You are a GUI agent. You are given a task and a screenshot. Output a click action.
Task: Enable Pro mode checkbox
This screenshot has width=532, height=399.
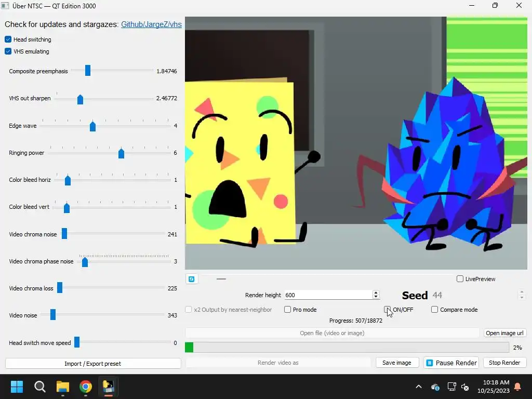tap(287, 310)
